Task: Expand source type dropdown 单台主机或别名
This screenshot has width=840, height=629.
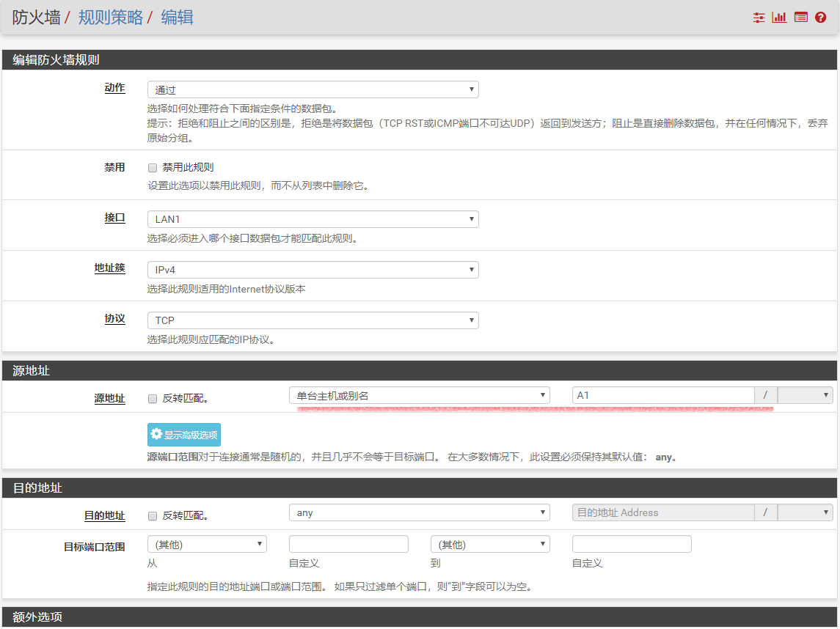Action: pos(419,396)
